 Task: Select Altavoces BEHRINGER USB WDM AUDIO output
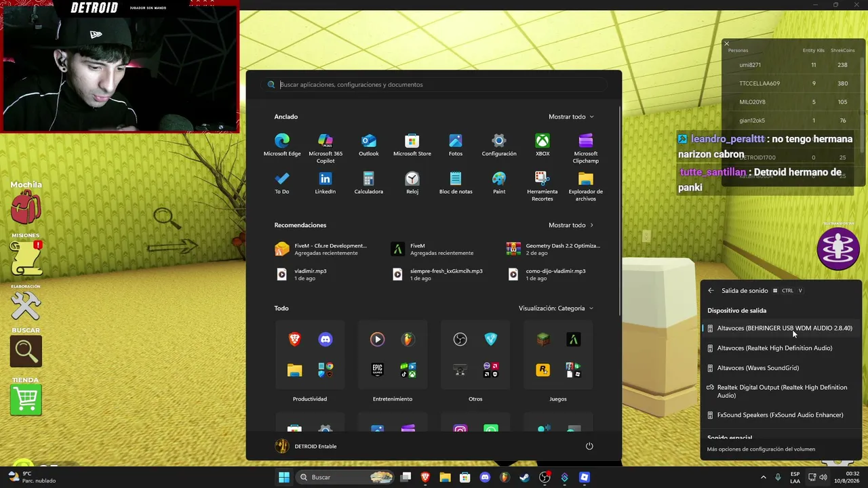tap(780, 328)
